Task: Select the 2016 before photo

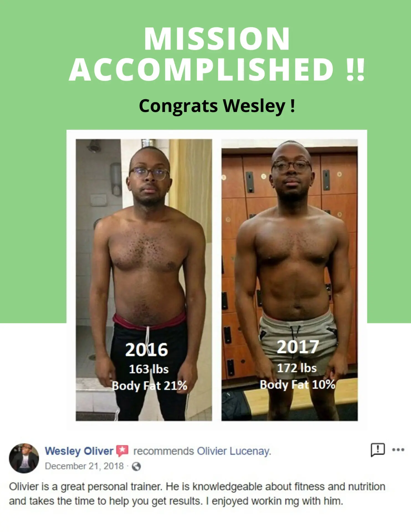Action: click(144, 280)
